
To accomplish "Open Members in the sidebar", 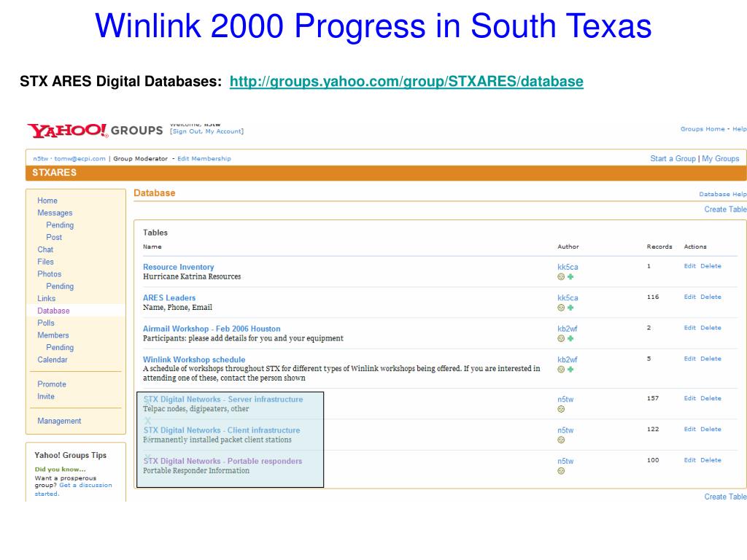I will click(53, 335).
